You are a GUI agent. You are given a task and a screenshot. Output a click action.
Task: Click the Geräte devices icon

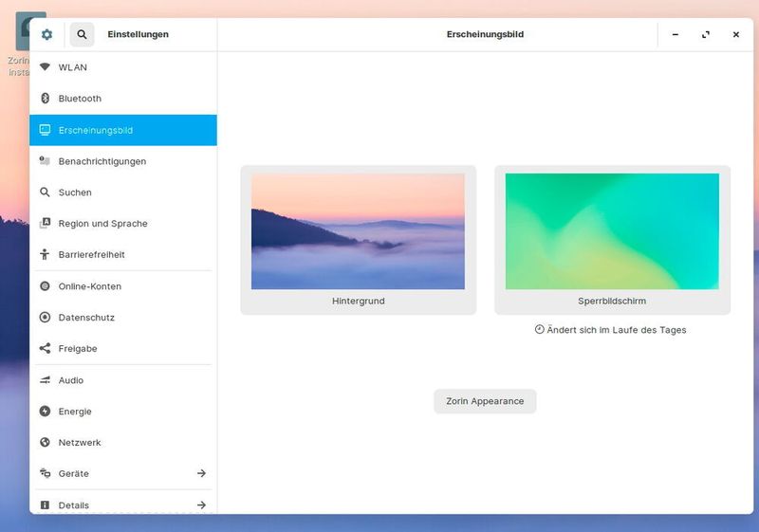(45, 473)
